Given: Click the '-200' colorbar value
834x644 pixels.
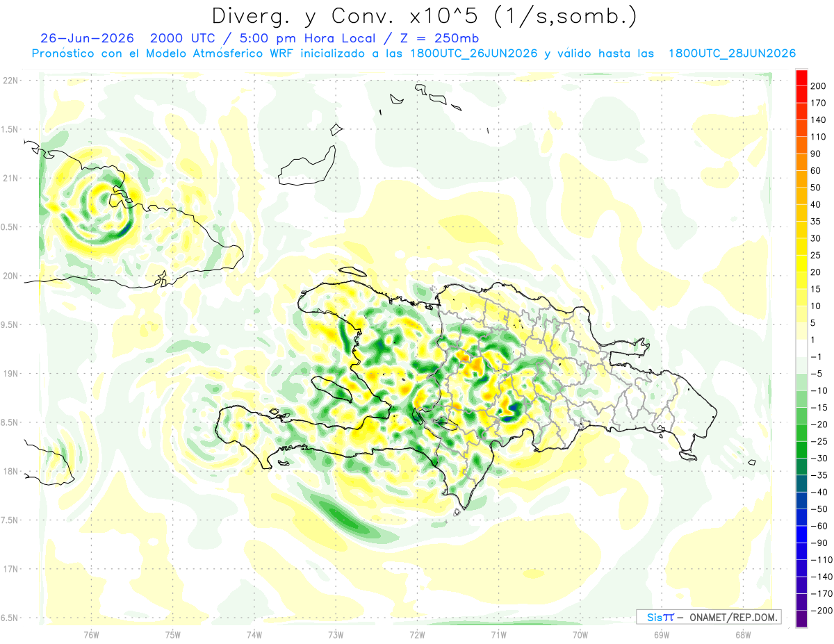Looking at the screenshot, I should tap(821, 610).
